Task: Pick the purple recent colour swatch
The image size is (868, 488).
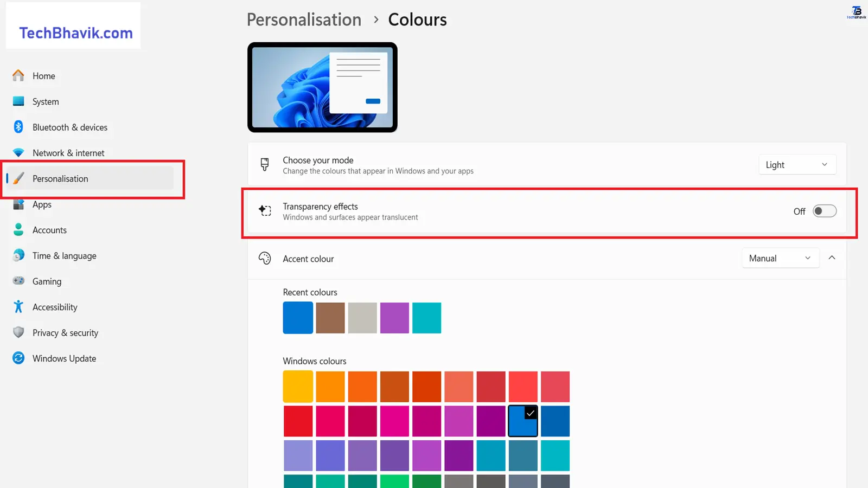Action: point(394,318)
